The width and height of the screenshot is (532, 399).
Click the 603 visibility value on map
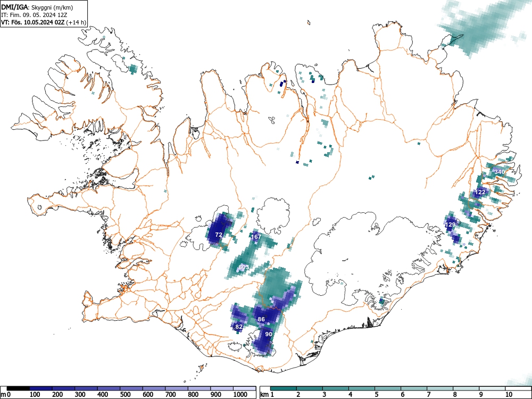[244, 267]
